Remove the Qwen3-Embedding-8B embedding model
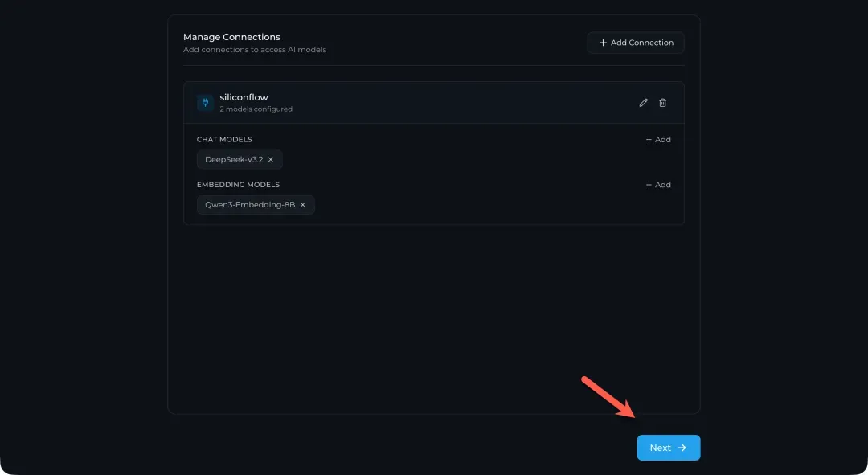This screenshot has height=475, width=868. click(303, 205)
